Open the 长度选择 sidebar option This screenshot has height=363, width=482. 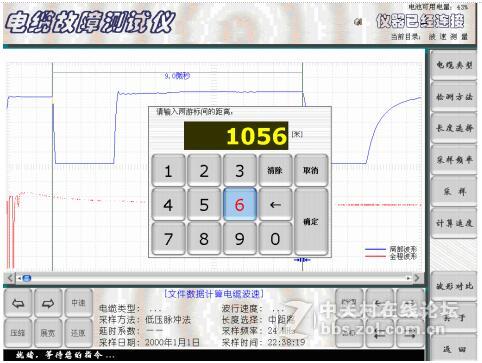(x=454, y=128)
